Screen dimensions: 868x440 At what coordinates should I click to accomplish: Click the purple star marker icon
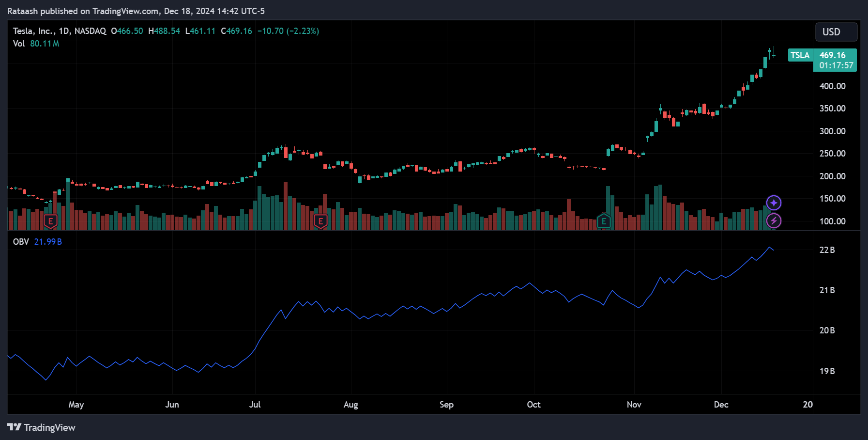pos(774,203)
